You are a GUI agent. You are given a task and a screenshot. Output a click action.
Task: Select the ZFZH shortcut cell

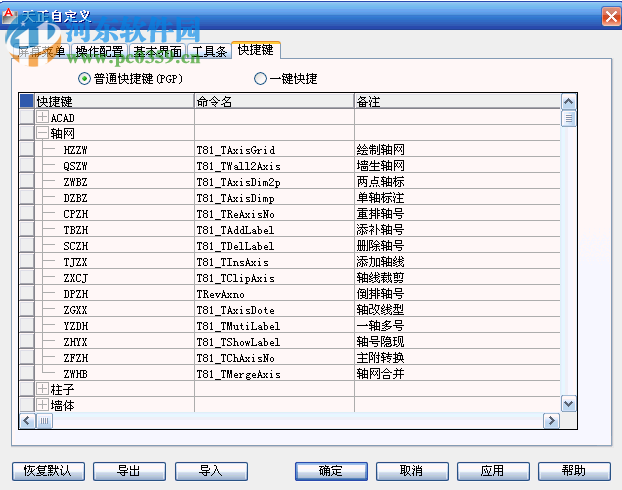tap(114, 358)
